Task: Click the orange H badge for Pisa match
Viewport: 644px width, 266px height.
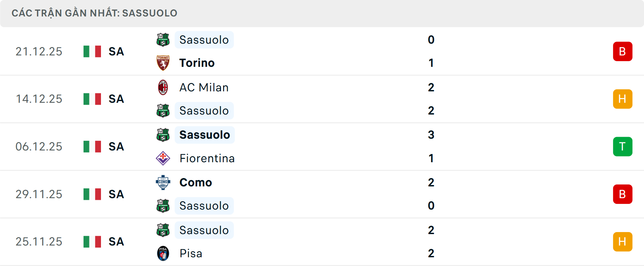Action: (x=623, y=242)
